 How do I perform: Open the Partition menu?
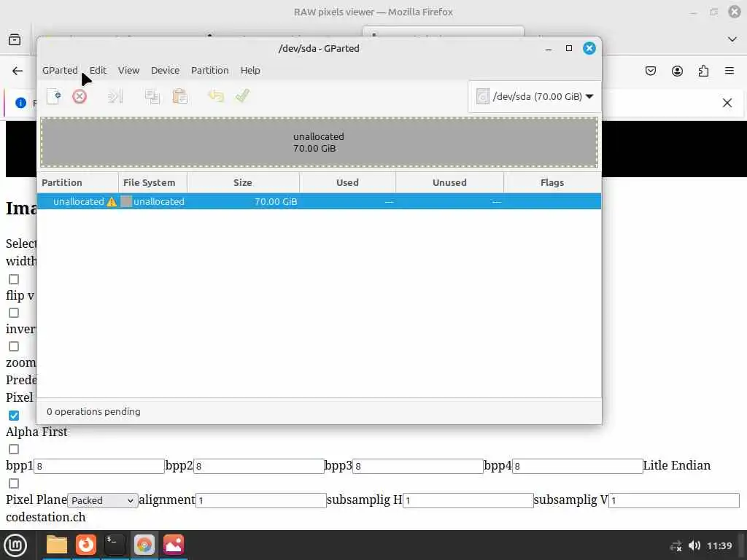point(209,71)
